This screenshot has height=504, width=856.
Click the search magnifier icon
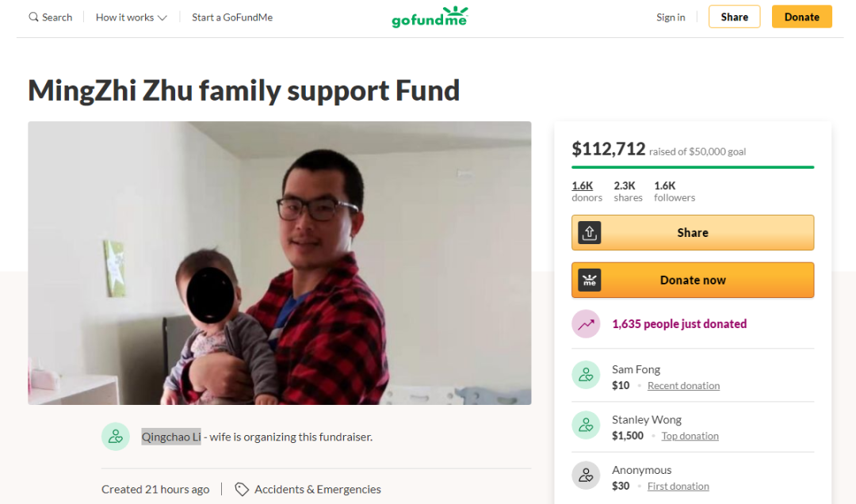33,17
